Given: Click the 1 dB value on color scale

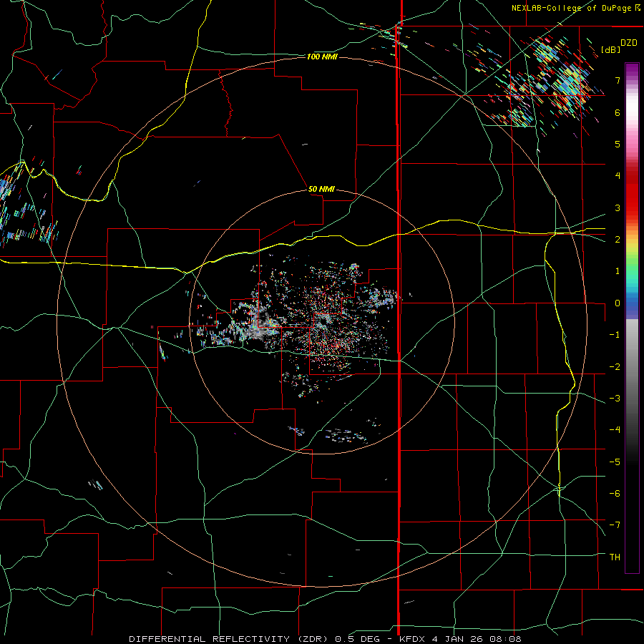Looking at the screenshot, I should click(x=618, y=271).
